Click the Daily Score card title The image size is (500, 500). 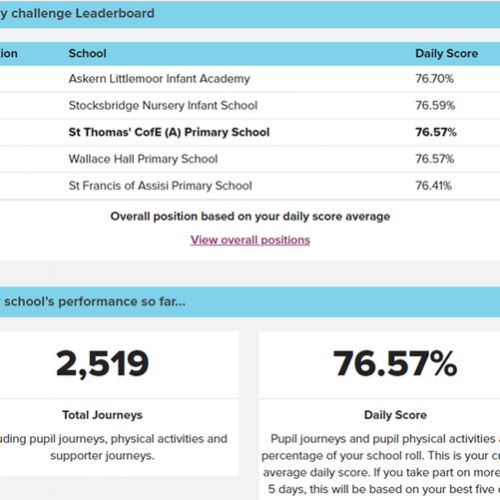point(395,415)
